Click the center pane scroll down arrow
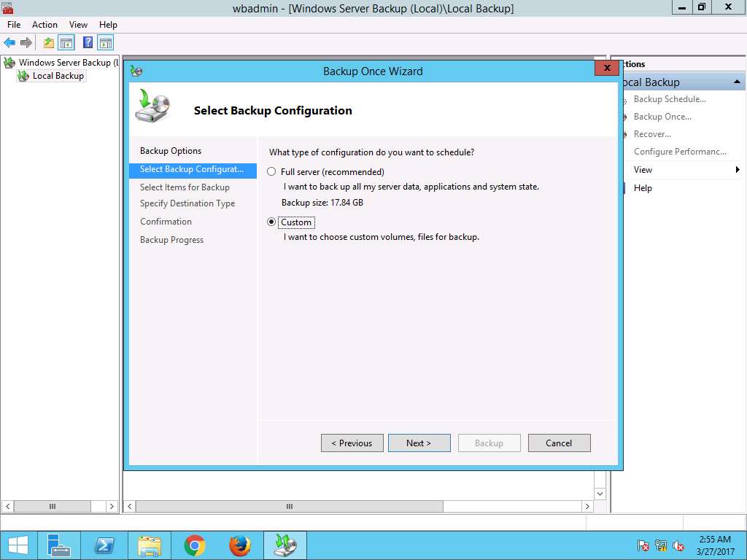Image resolution: width=747 pixels, height=560 pixels. 600,494
